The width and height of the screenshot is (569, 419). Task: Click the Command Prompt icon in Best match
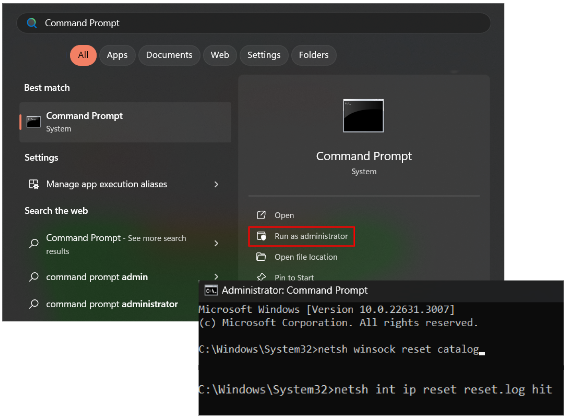(34, 122)
